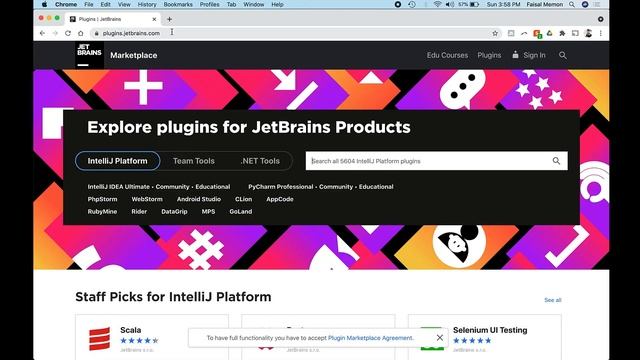Viewport: 640px width, 360px height.
Task: Open the browser home page icon
Action: click(x=81, y=33)
